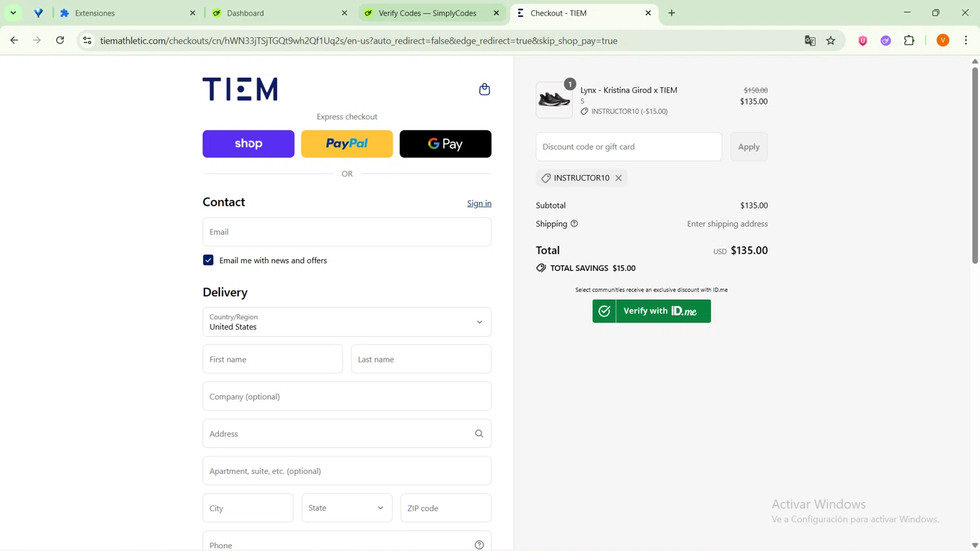Go back to previous page
The image size is (980, 551).
14,40
